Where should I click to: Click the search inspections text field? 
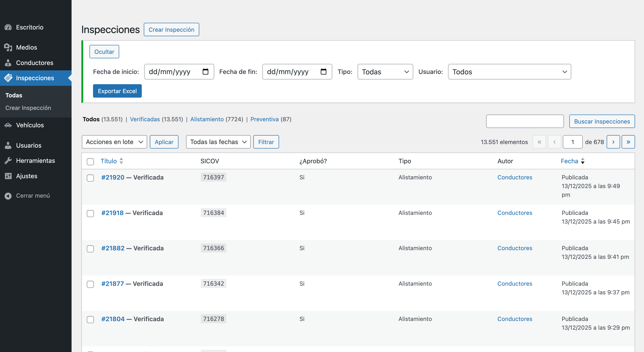pyautogui.click(x=525, y=121)
